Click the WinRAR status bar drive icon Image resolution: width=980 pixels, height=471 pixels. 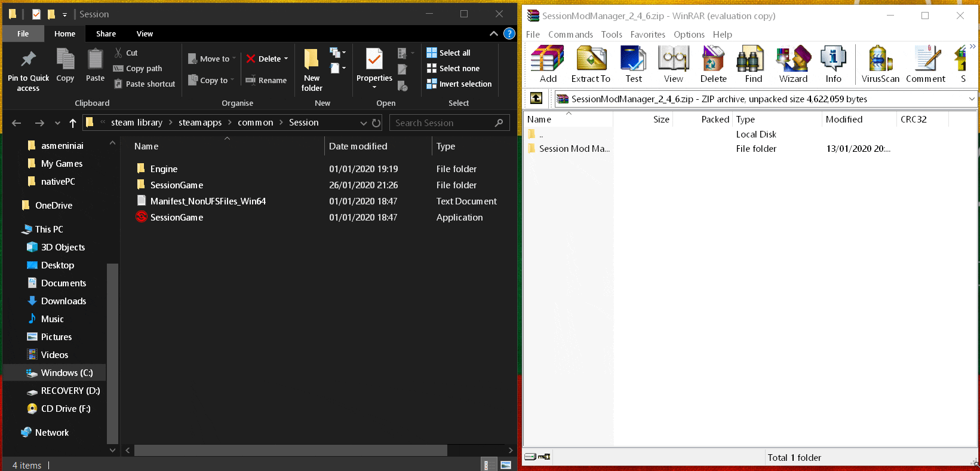click(x=530, y=457)
